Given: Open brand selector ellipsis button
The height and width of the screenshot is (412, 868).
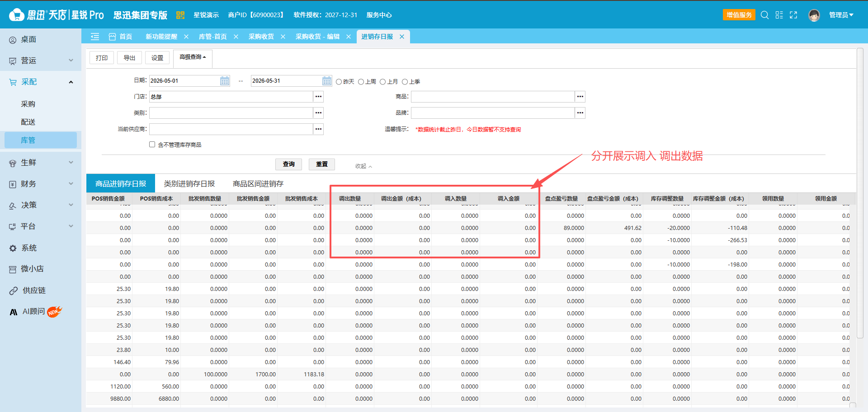Looking at the screenshot, I should point(580,113).
